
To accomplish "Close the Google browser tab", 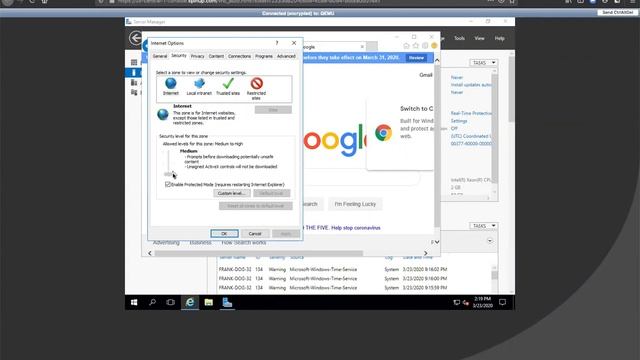I will click(362, 47).
